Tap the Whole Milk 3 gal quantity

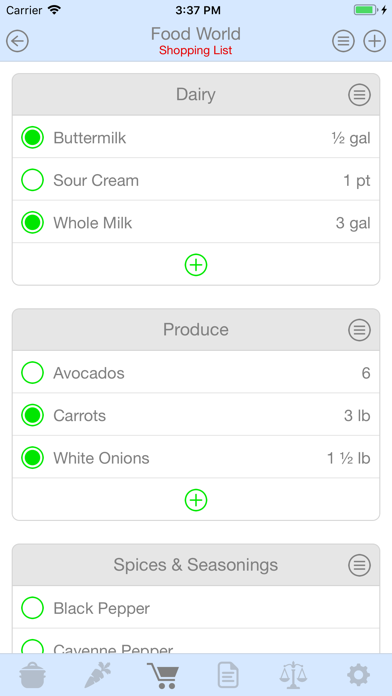pyautogui.click(x=353, y=222)
